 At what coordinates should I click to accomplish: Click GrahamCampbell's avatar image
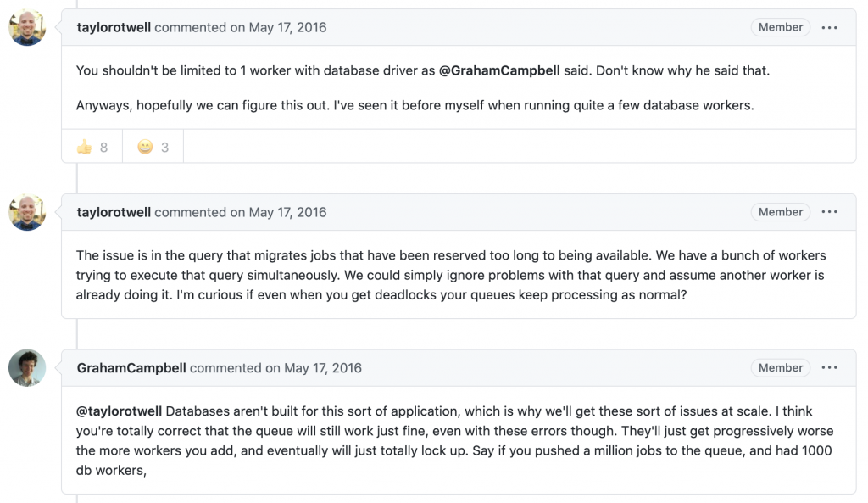click(x=27, y=368)
